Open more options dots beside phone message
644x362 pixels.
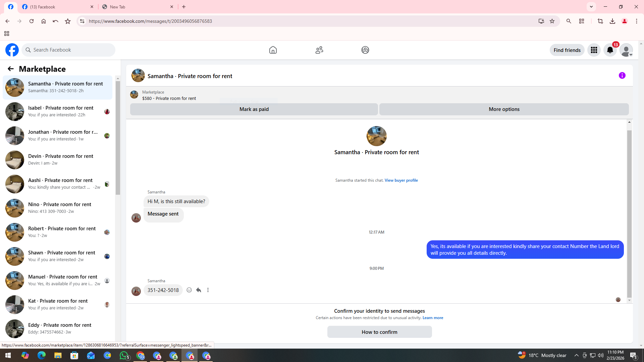[x=208, y=290]
